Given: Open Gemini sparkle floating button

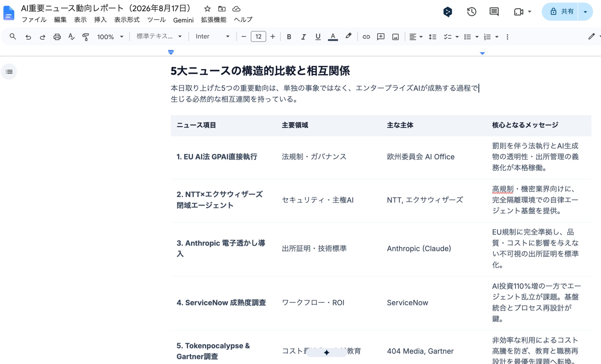Looking at the screenshot, I should [327, 352].
